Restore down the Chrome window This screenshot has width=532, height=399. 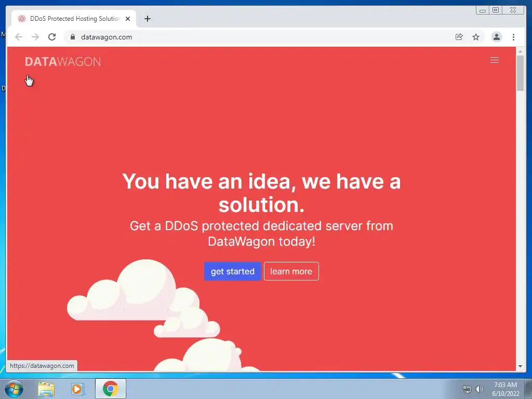pyautogui.click(x=495, y=10)
